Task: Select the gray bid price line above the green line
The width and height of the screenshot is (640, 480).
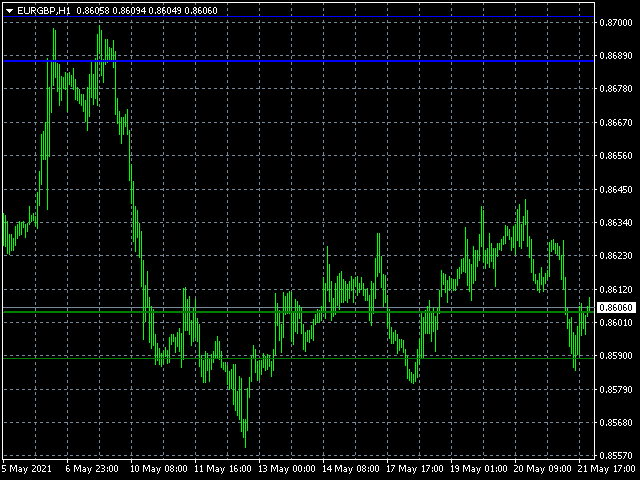Action: pos(298,307)
